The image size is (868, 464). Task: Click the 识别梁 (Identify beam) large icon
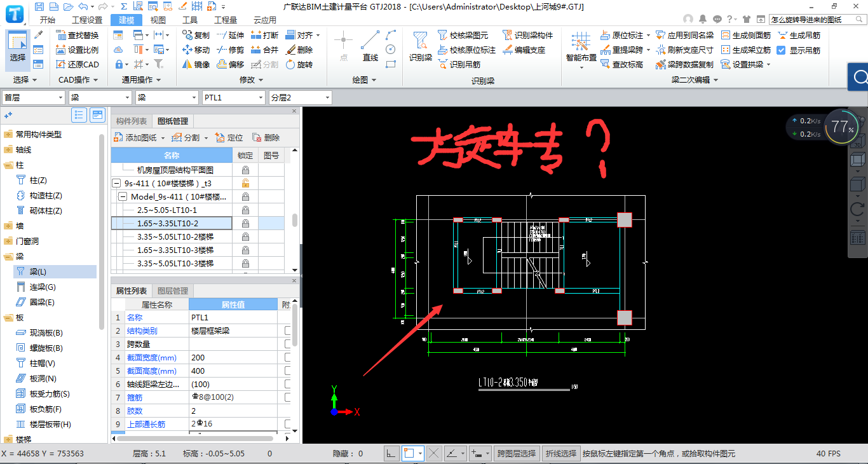(420, 46)
